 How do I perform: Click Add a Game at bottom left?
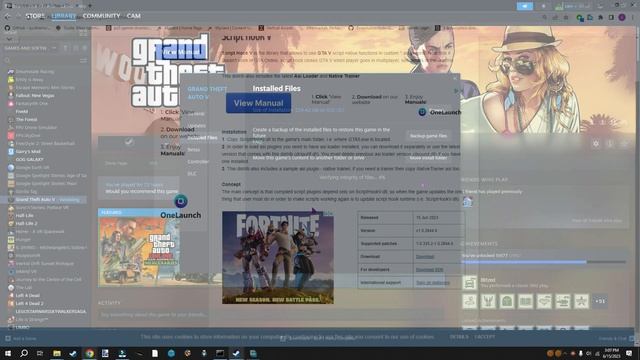point(20,338)
